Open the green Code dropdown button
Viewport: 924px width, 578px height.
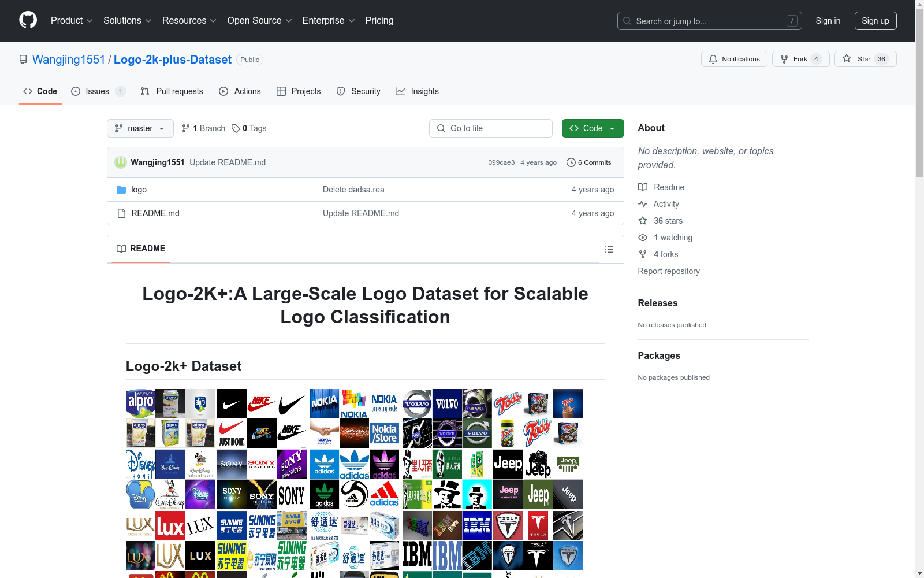(x=593, y=128)
